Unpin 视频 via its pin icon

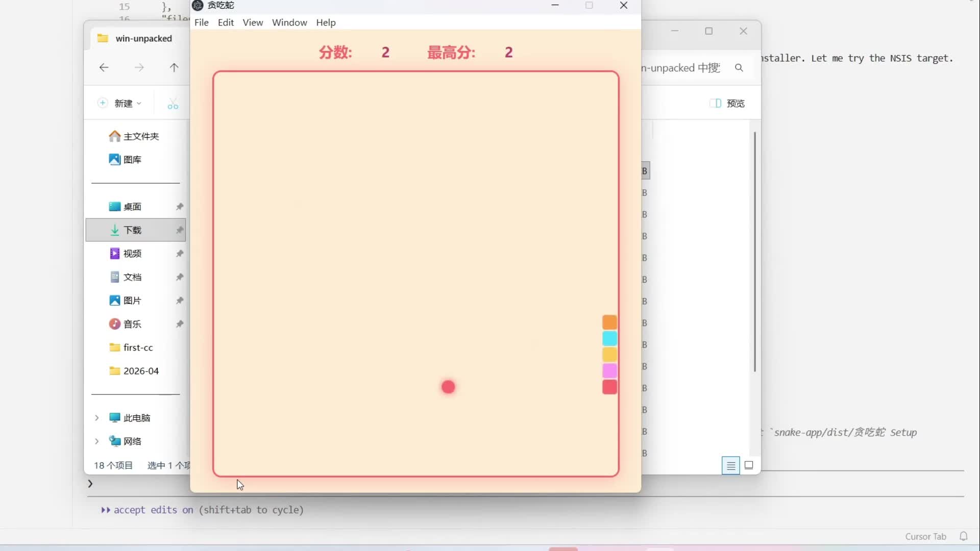click(180, 254)
